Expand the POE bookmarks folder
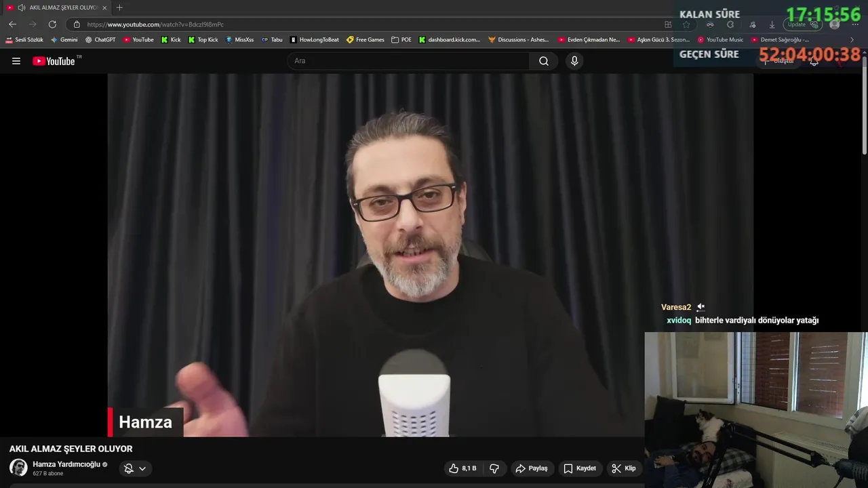The image size is (868, 488). click(x=401, y=40)
